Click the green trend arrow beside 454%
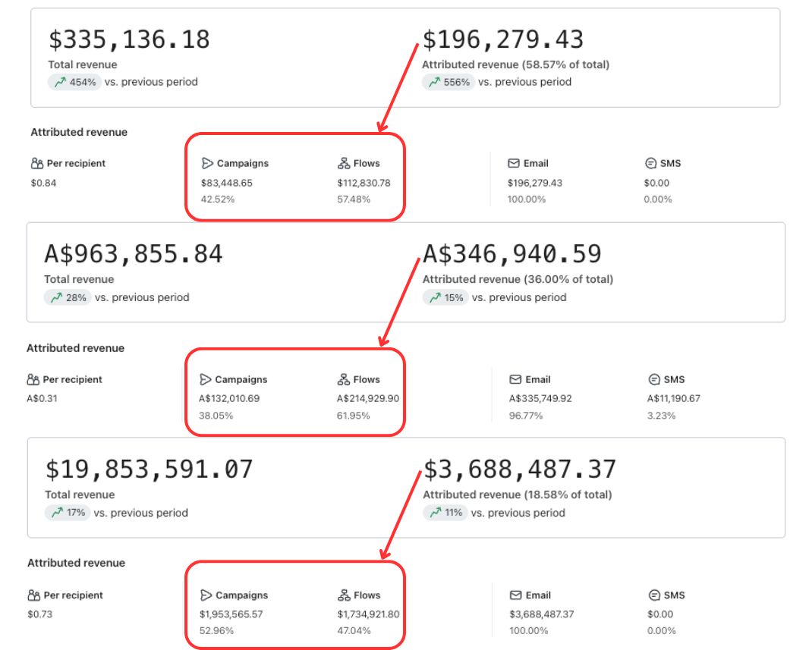The height and width of the screenshot is (650, 812). pyautogui.click(x=60, y=82)
